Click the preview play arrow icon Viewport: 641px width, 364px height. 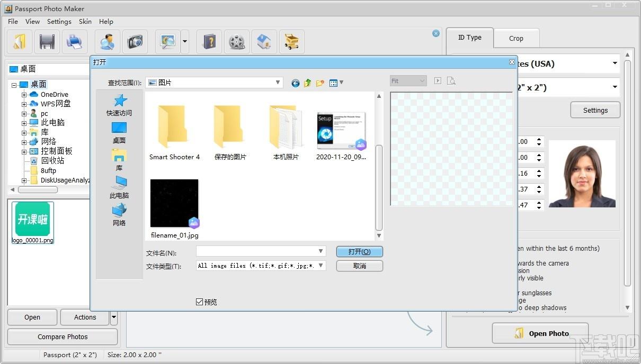(438, 81)
